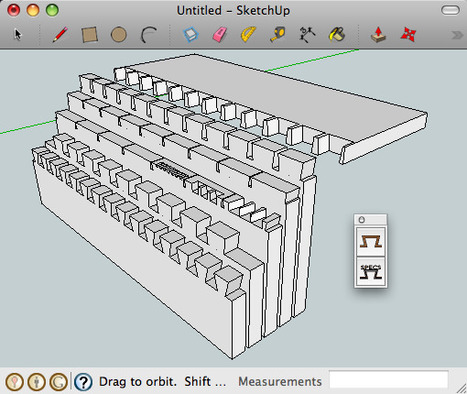Pick the Axes tool
Viewport: 467px width, 394px height.
coord(307,35)
